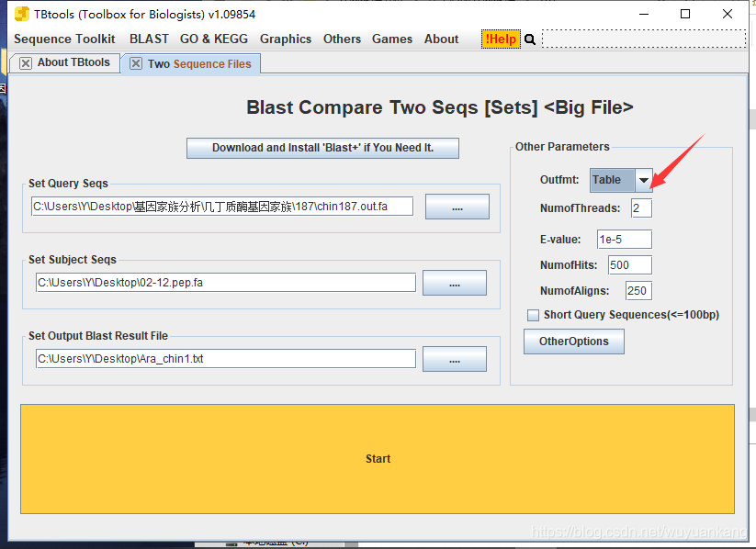Click the NumofHits input field
Image resolution: width=756 pixels, height=549 pixels.
click(x=630, y=265)
